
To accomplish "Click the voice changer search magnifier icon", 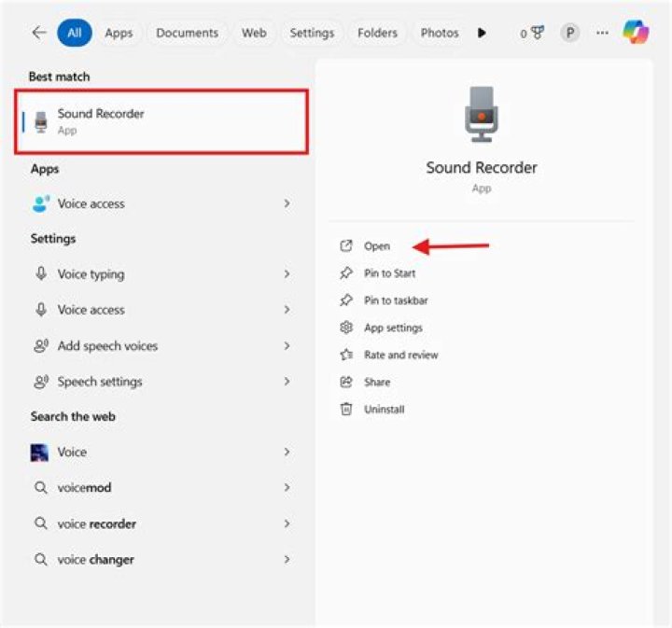I will [41, 559].
